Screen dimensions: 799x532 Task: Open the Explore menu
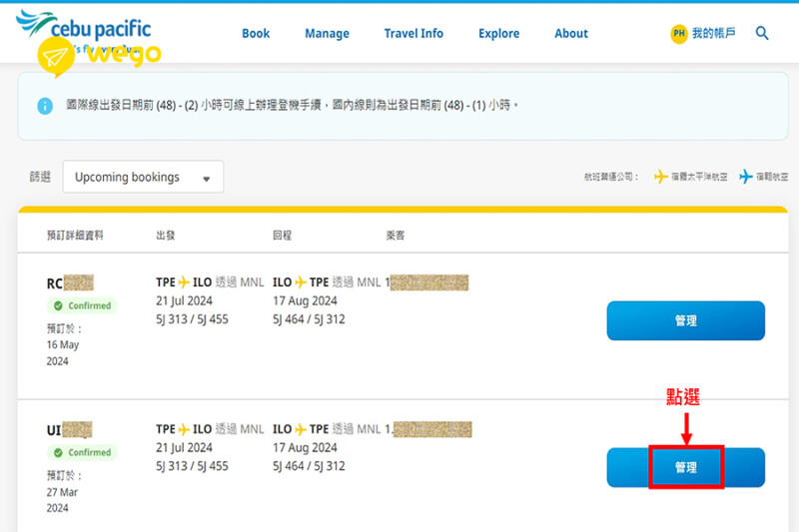[498, 33]
